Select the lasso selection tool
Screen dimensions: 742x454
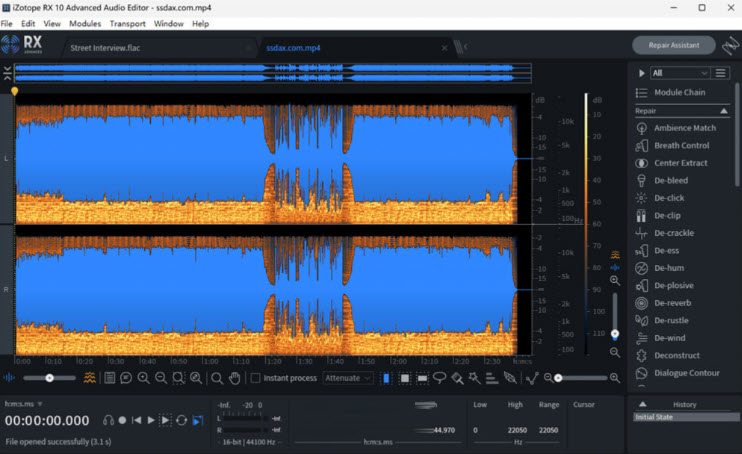[x=439, y=378]
